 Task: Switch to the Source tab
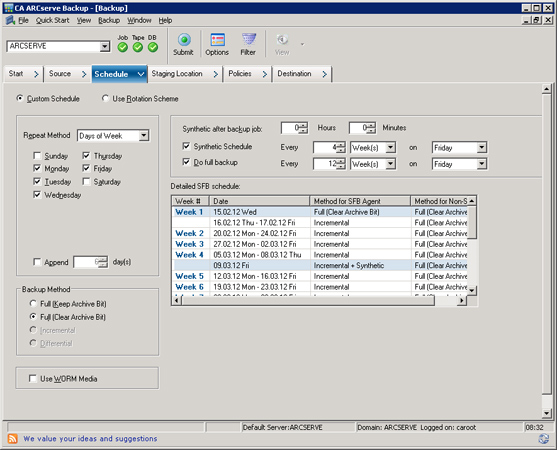click(67, 74)
